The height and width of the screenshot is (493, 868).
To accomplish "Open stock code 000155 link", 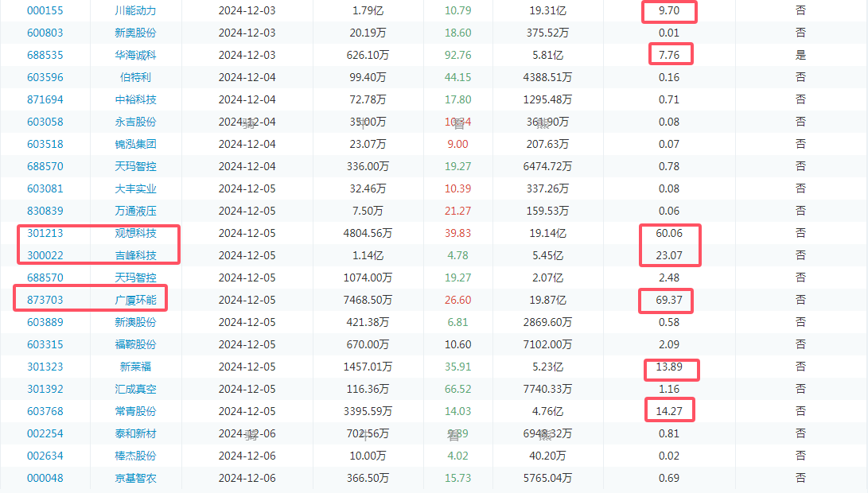I will click(45, 10).
